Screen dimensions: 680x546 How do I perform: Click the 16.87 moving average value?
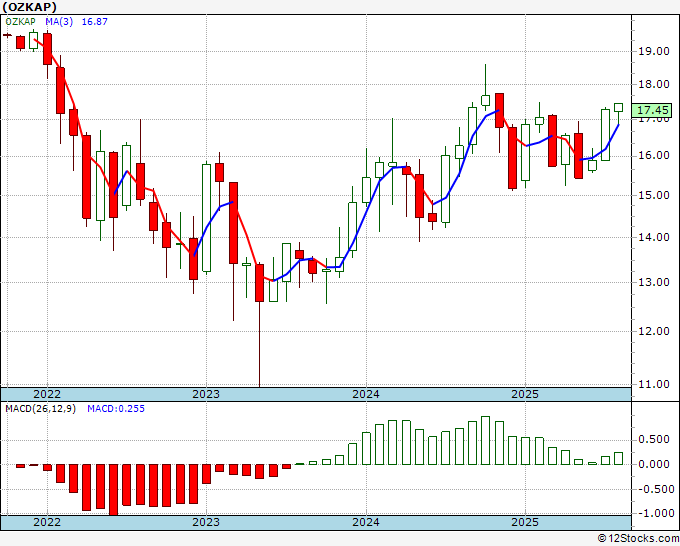(x=95, y=22)
